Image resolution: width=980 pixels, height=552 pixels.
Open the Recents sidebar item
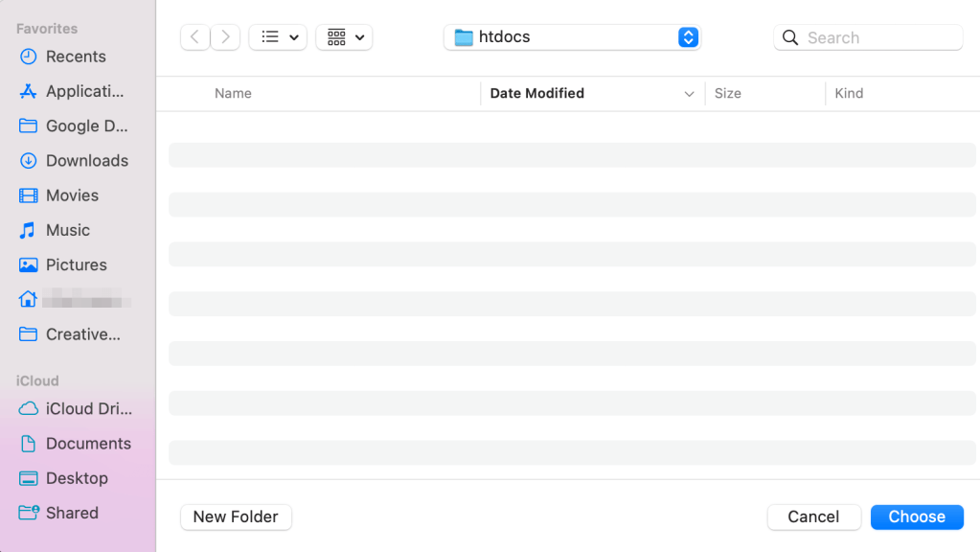pyautogui.click(x=76, y=57)
